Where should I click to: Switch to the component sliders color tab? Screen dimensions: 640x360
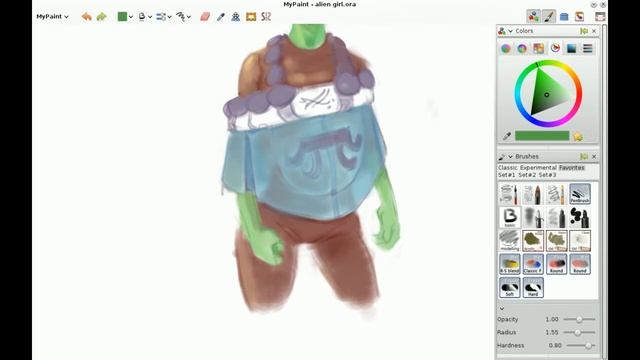point(588,48)
